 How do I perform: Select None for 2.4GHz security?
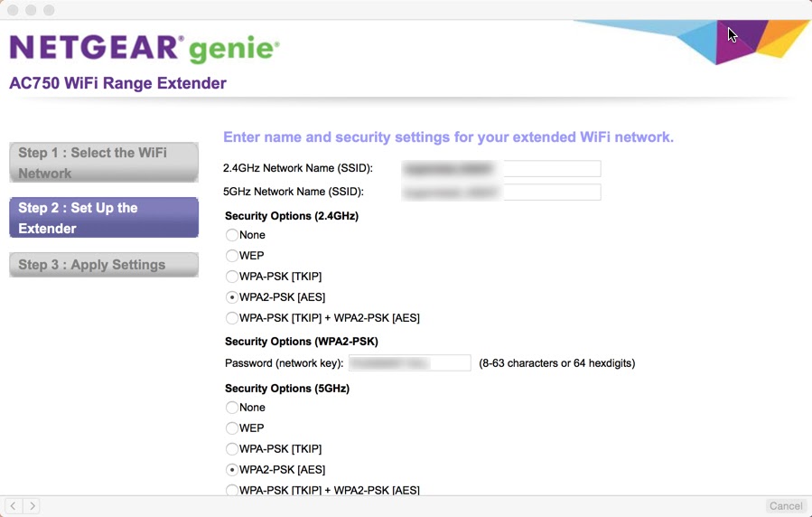tap(231, 235)
